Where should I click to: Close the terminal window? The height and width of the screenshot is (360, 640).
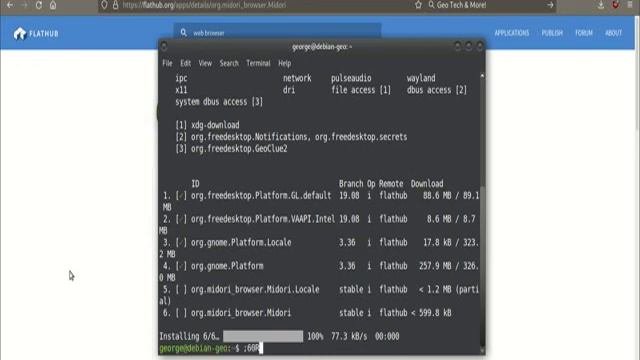[x=480, y=47]
